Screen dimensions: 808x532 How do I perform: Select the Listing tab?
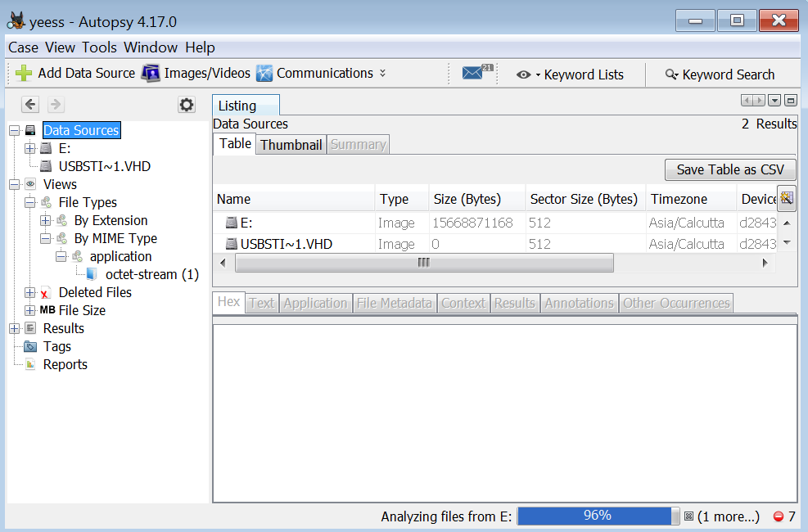[x=246, y=106]
